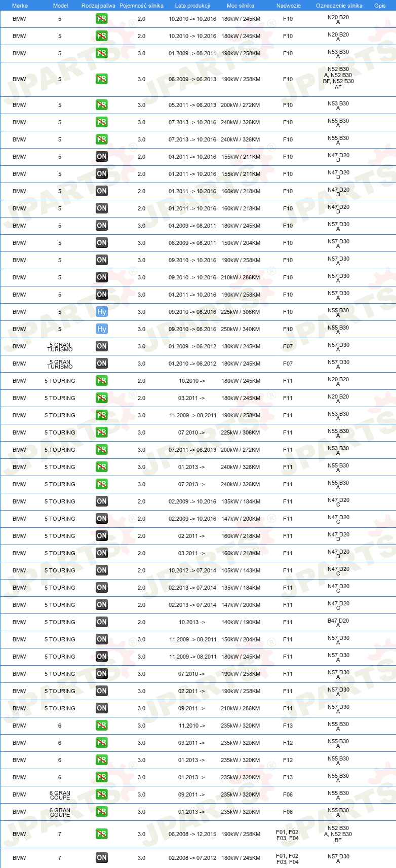Viewport: 396px width, 868px height.
Task: Click hybrid Hy icon in 250kW / 340KM row
Action: [102, 329]
